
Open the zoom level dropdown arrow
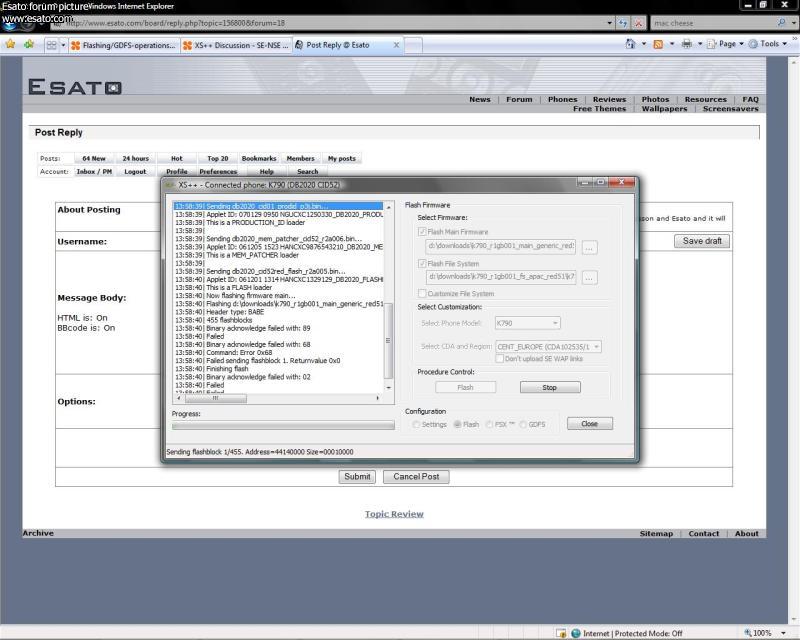[783, 633]
